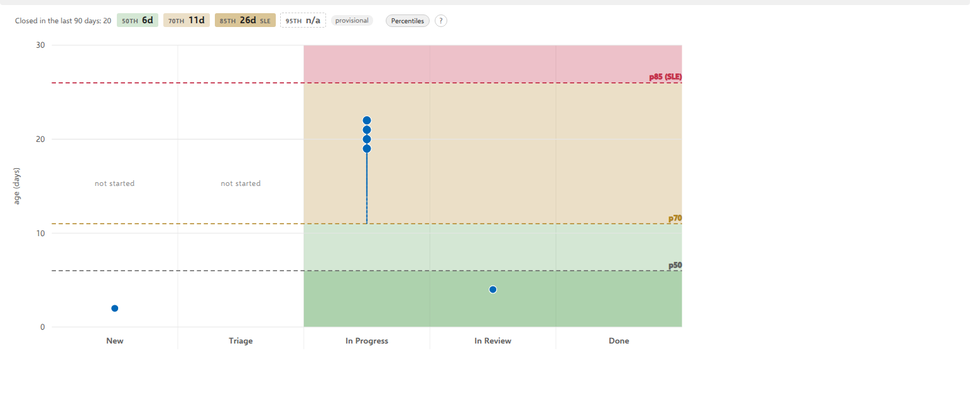
Task: Select the topmost In Progress dot at 22 days
Action: (x=367, y=121)
